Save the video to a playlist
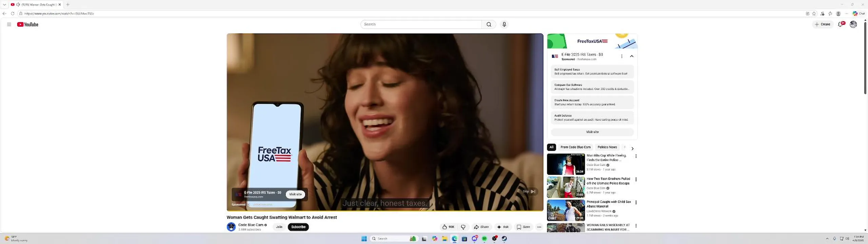This screenshot has width=868, height=244. pos(523,227)
